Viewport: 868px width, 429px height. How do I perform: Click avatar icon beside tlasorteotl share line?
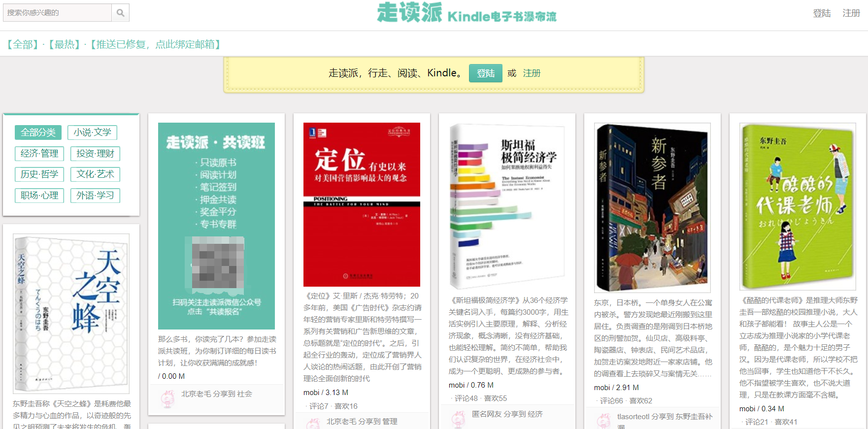(604, 422)
